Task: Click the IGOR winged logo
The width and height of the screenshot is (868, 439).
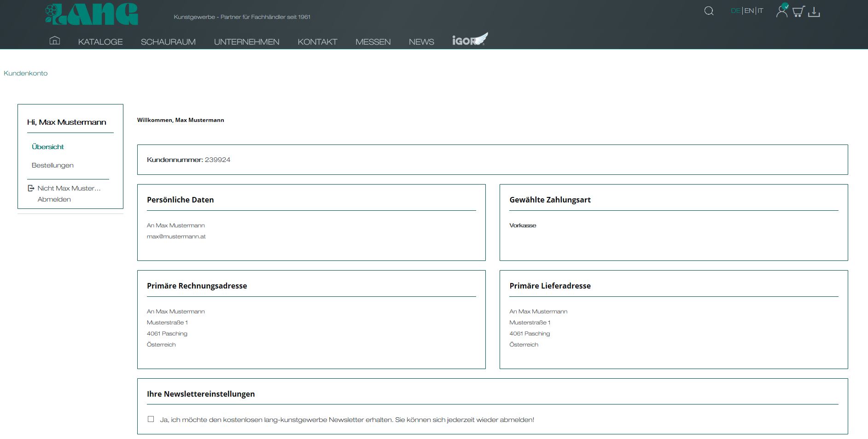Action: 470,40
